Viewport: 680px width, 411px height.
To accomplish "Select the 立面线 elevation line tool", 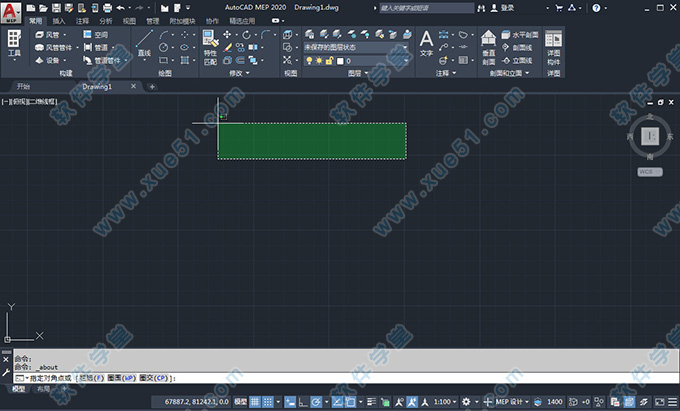I will pos(517,61).
